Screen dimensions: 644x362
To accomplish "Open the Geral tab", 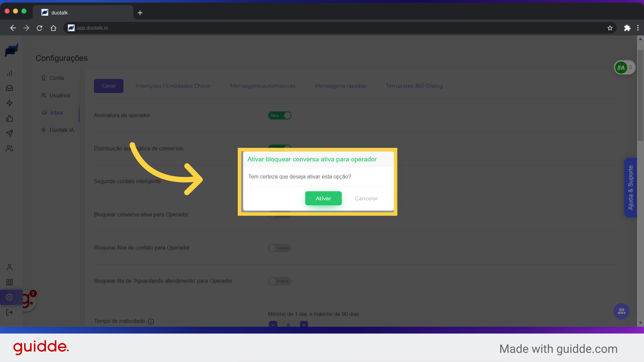I will (x=109, y=86).
